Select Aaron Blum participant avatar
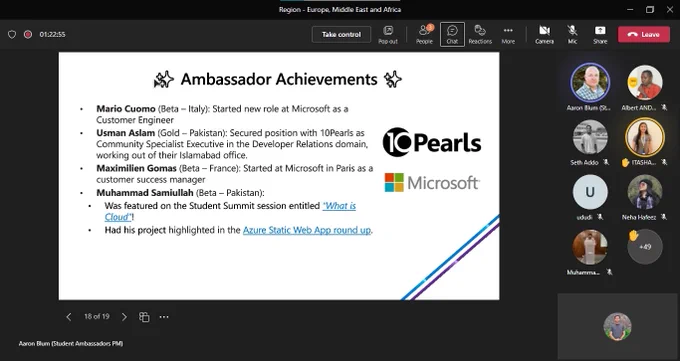 coord(590,82)
